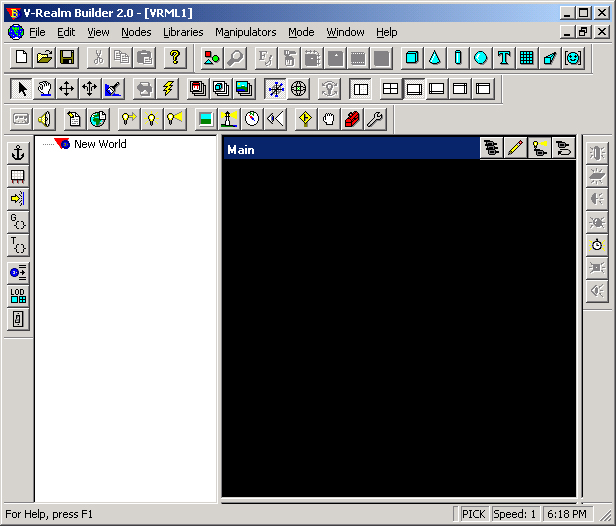Insert a Text node with T icon
616x526 pixels.
tap(504, 58)
